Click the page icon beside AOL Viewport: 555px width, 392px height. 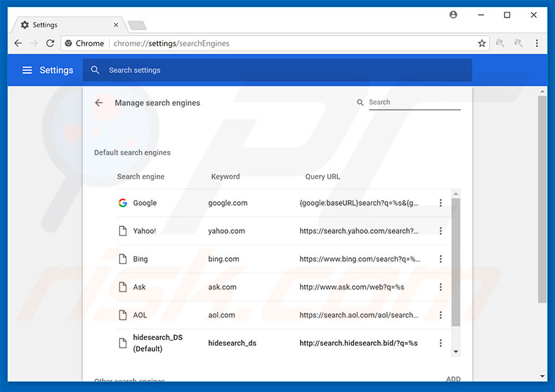click(x=123, y=315)
